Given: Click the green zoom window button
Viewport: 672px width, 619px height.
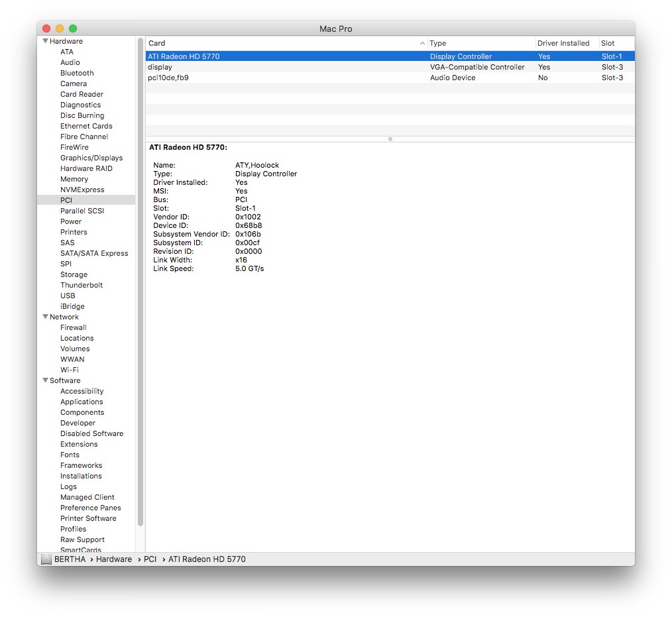Looking at the screenshot, I should 73,28.
